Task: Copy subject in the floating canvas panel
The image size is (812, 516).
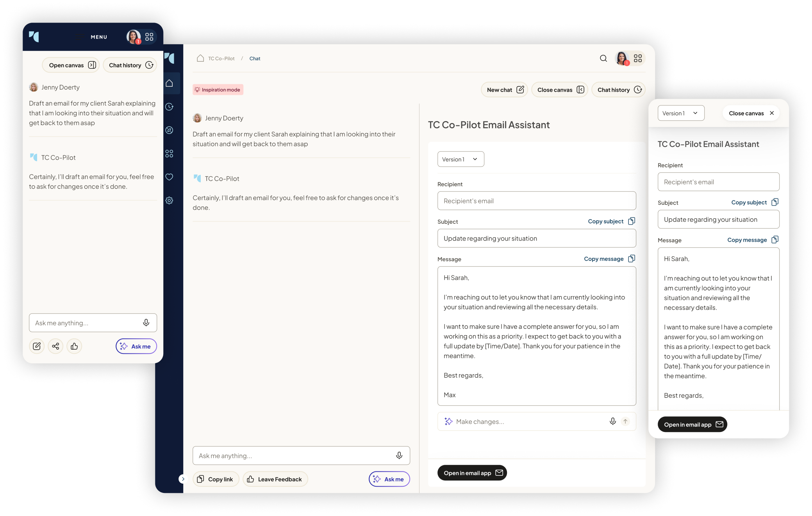Action: click(x=755, y=202)
